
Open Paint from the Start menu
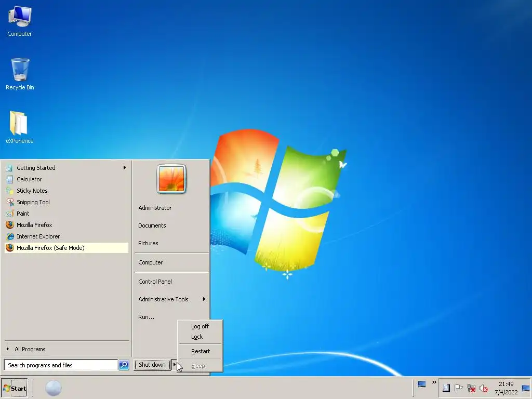click(66, 214)
